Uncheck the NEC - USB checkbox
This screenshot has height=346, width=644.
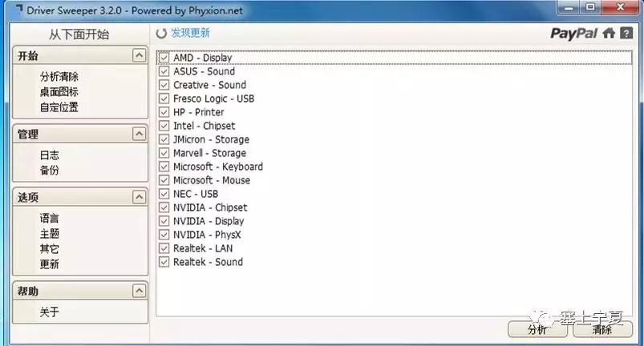click(164, 194)
